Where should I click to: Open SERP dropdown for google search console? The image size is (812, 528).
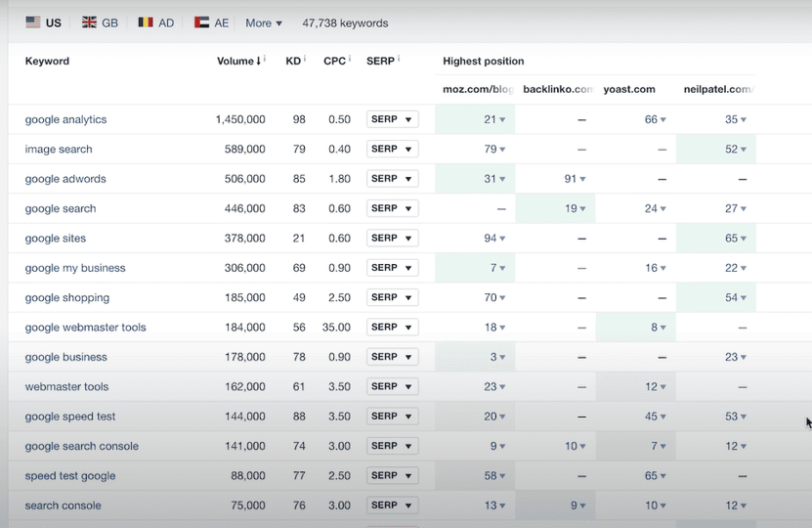[392, 446]
